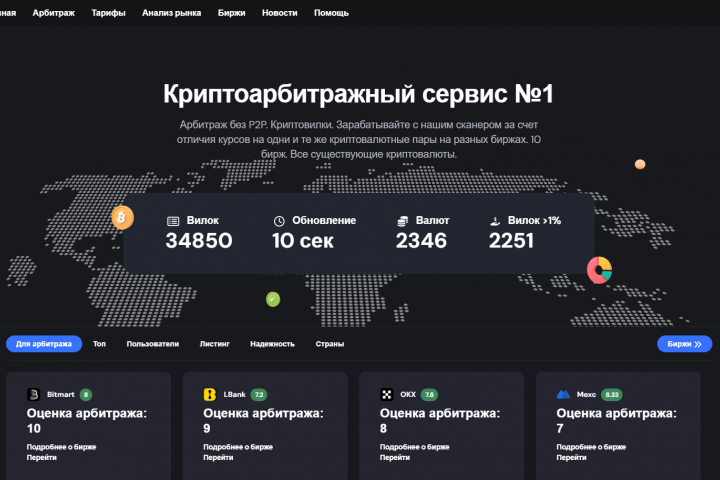The height and width of the screenshot is (480, 720).
Task: Click the Криптоарбитражный сервис №1 heading
Action: [358, 94]
